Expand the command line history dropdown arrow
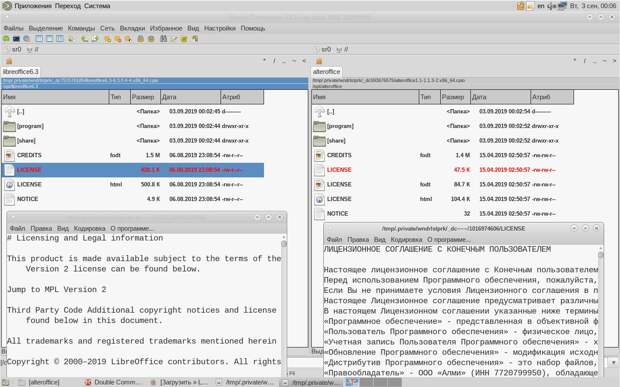This screenshot has width=620, height=387. point(613,362)
